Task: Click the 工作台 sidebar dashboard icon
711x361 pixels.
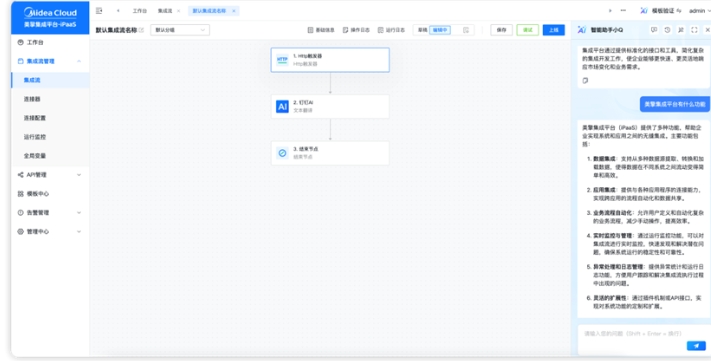Action: [20, 42]
